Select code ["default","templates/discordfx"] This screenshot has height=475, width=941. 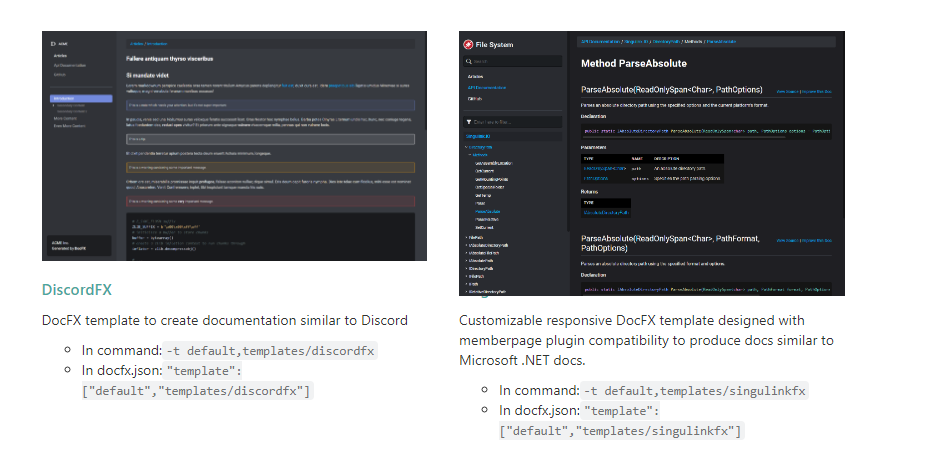(x=196, y=391)
